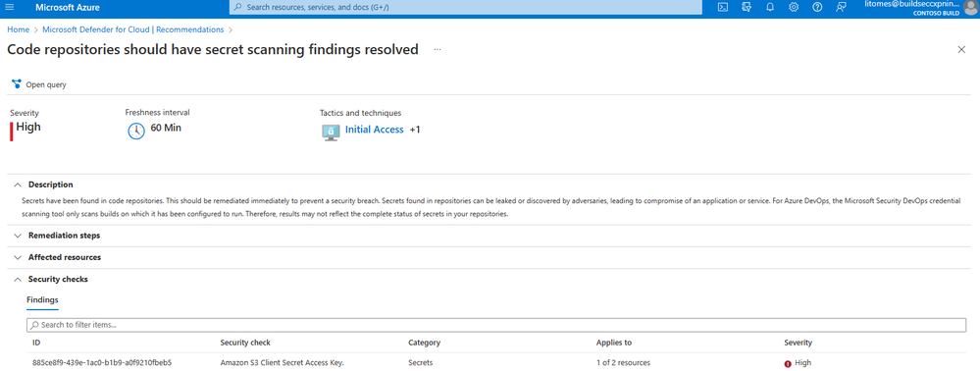
Task: Select finding ID 885ce8f9-439e-1ac0-b1b9-a0f9210fbeb5
Action: point(102,363)
